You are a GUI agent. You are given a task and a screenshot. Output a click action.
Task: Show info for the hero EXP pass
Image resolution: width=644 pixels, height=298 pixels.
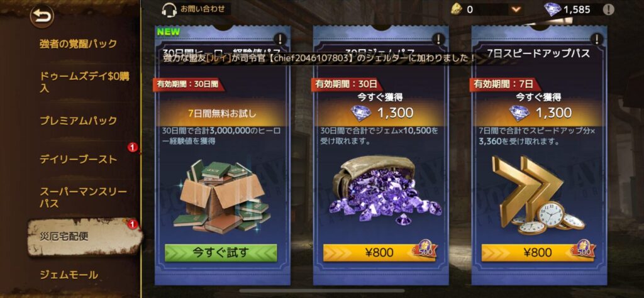pyautogui.click(x=280, y=39)
